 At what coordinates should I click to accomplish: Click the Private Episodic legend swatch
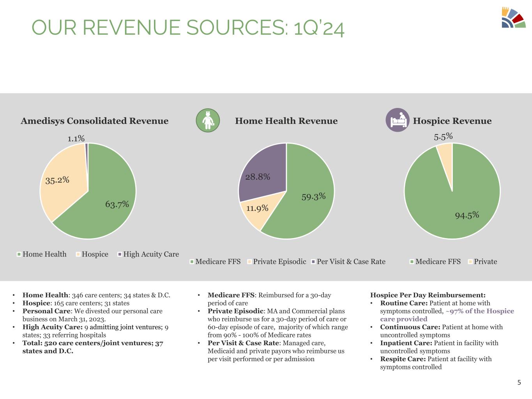tap(249, 262)
